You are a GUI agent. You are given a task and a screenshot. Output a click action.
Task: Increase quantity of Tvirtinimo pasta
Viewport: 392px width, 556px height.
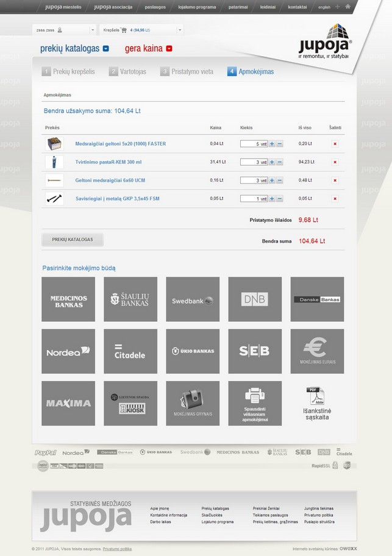pyautogui.click(x=272, y=162)
